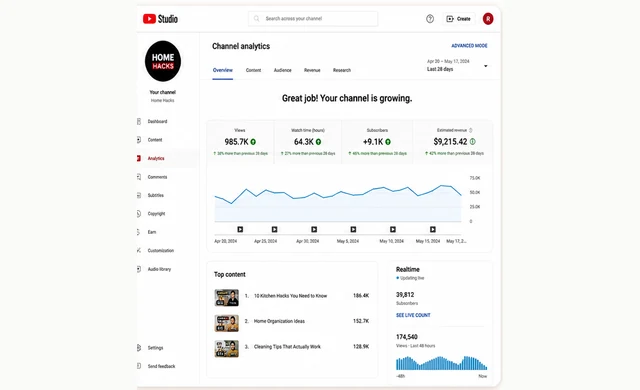Click the realtime 48-hour views bar chart
640x390 pixels.
tap(441, 363)
